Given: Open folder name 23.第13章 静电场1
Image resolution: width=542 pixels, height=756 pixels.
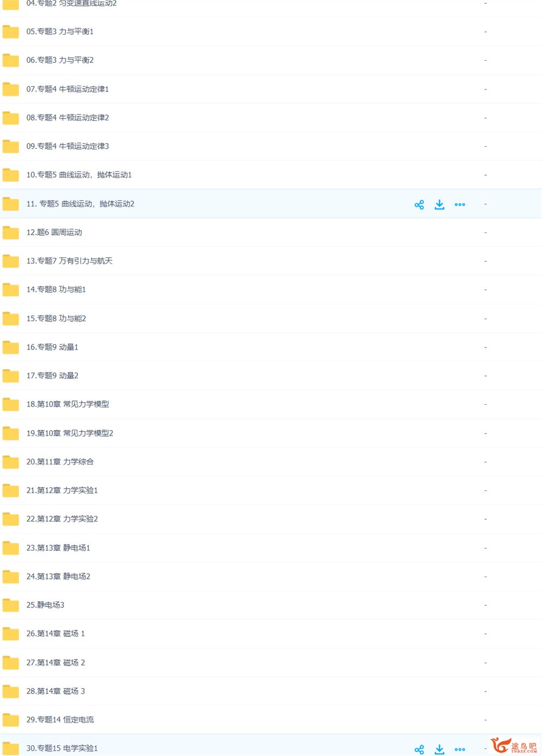Looking at the screenshot, I should tap(59, 548).
